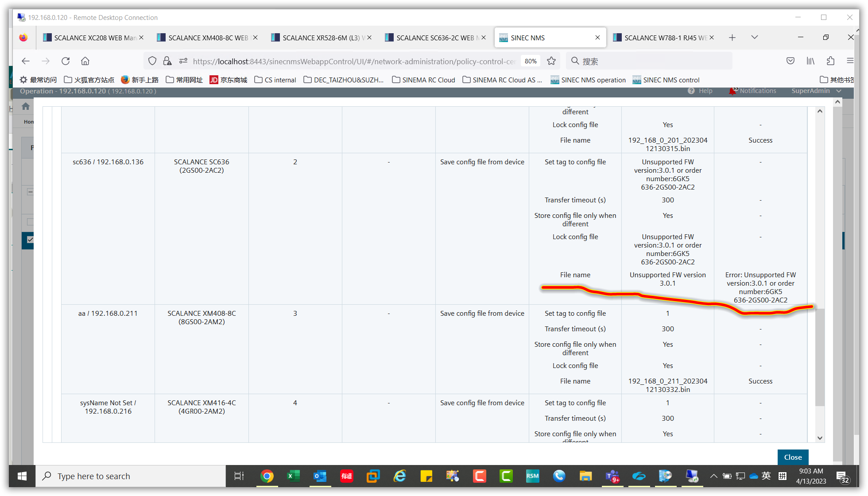Click the browser Home icon
This screenshot has width=868, height=496.
pos(85,61)
